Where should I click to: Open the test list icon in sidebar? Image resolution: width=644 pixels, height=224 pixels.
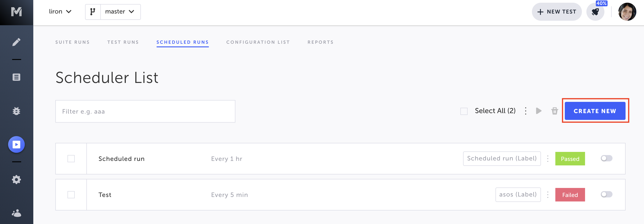[16, 77]
